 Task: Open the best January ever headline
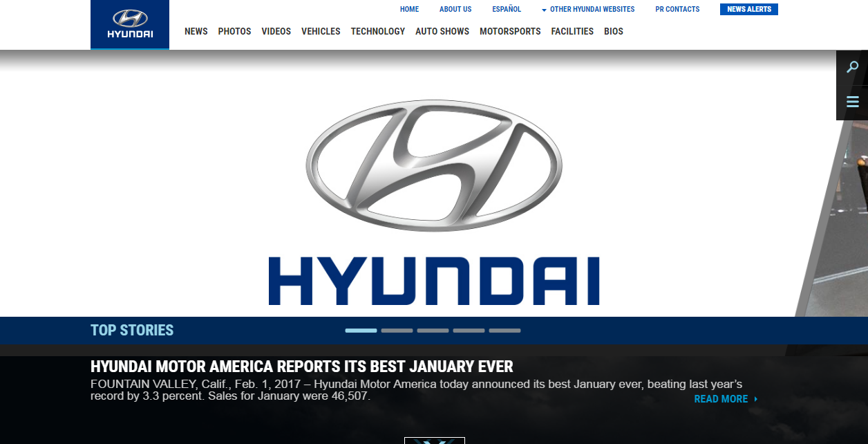(301, 367)
